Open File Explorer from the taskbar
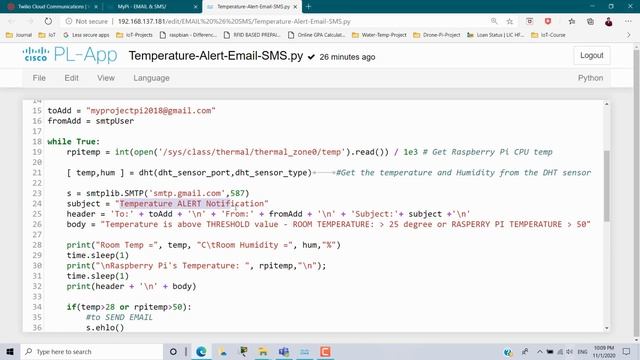This screenshot has height=360, width=640. coord(263,351)
